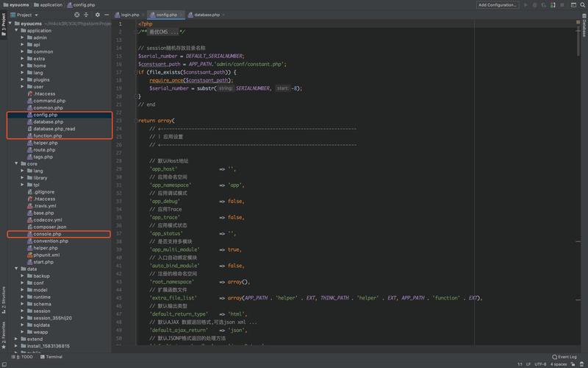This screenshot has width=588, height=368.
Task: Expand the common folder
Action: click(23, 52)
